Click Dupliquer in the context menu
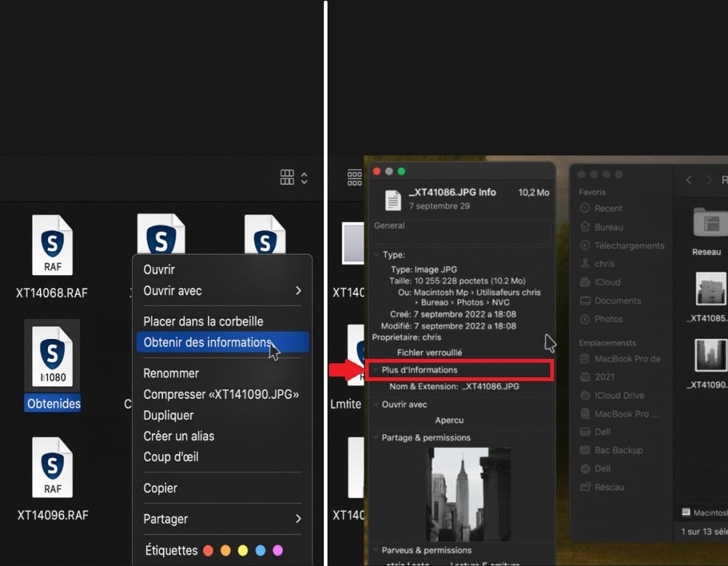The width and height of the screenshot is (728, 566). point(168,416)
